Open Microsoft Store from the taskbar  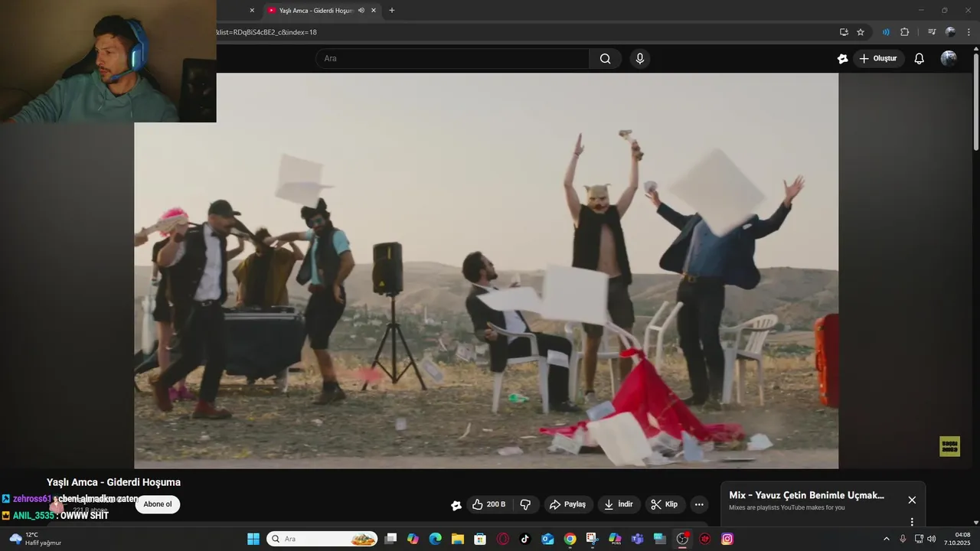tap(480, 539)
